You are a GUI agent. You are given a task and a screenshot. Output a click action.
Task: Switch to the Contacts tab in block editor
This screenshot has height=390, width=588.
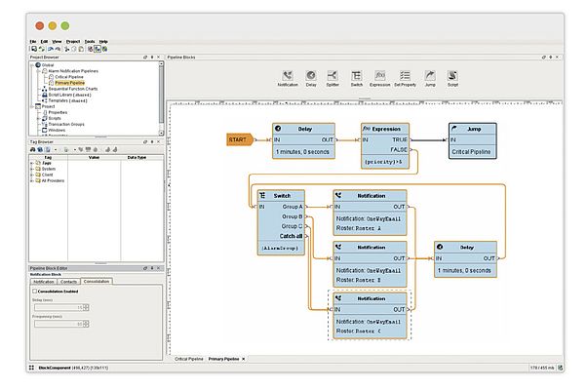pyautogui.click(x=68, y=282)
